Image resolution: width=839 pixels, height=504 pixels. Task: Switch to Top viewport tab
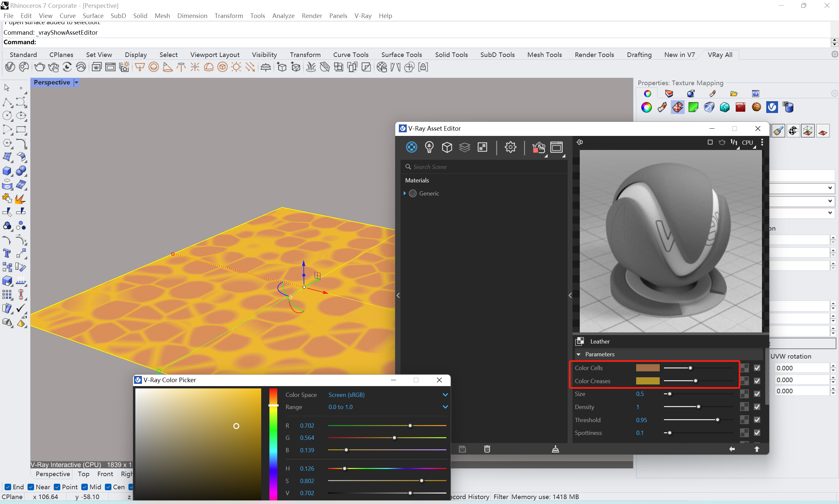pos(83,474)
